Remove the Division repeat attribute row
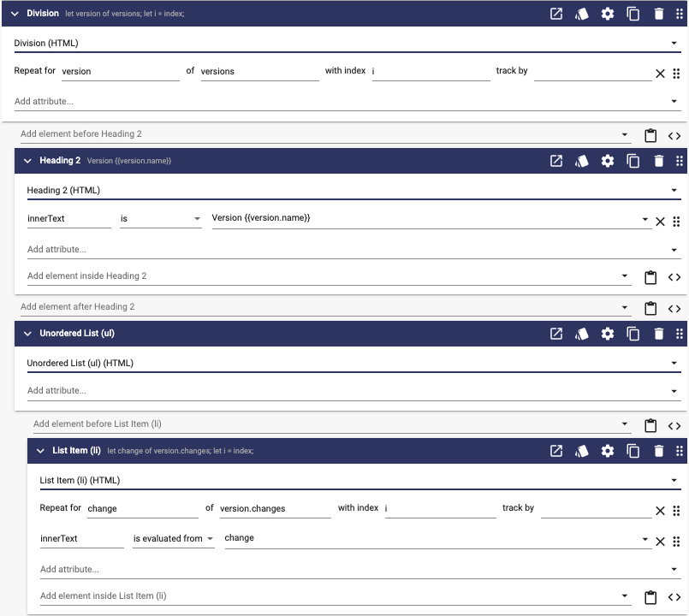The height and width of the screenshot is (616, 689). [x=660, y=74]
